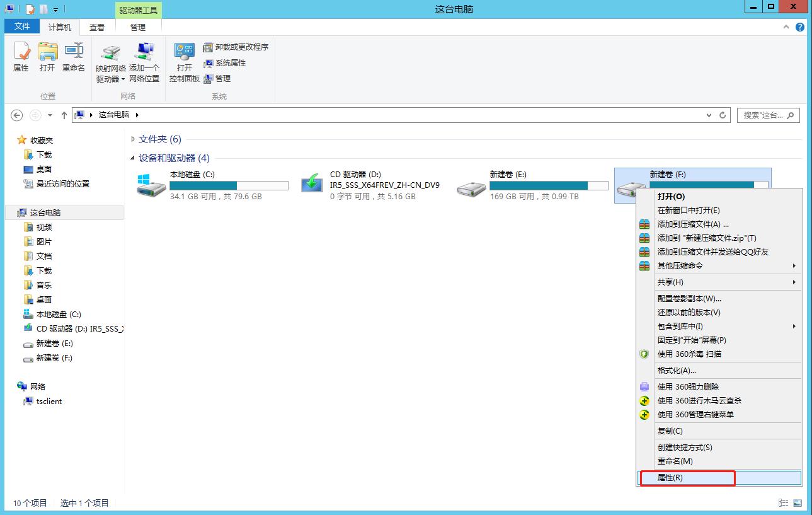Screen dimensions: 812x515
Task: Select Local Disk (C:) drive icon
Action: point(152,186)
